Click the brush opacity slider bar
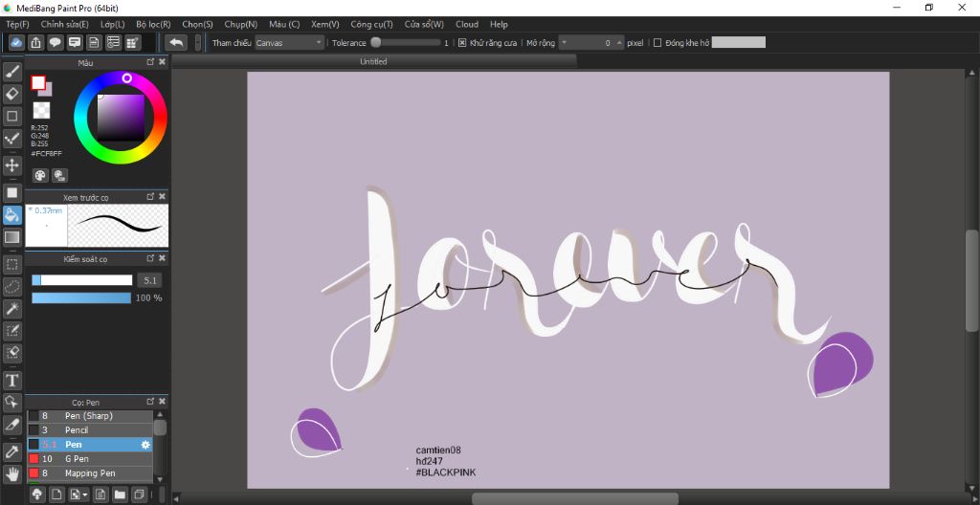 click(x=81, y=298)
